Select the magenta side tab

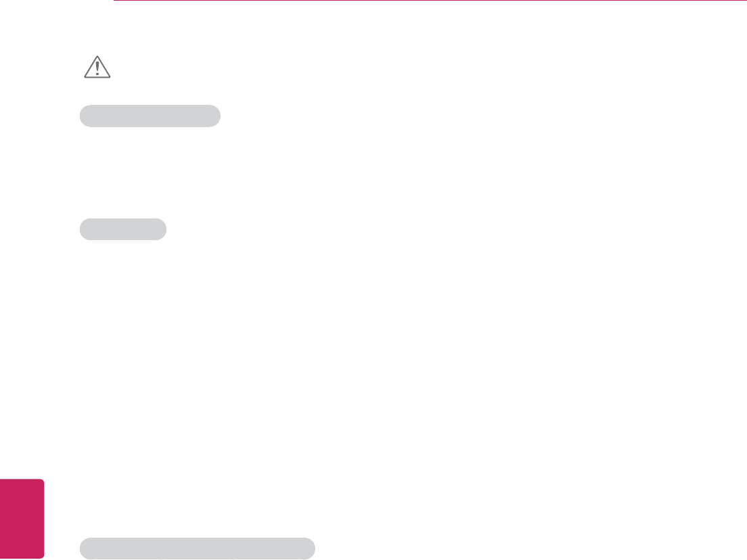[22, 519]
